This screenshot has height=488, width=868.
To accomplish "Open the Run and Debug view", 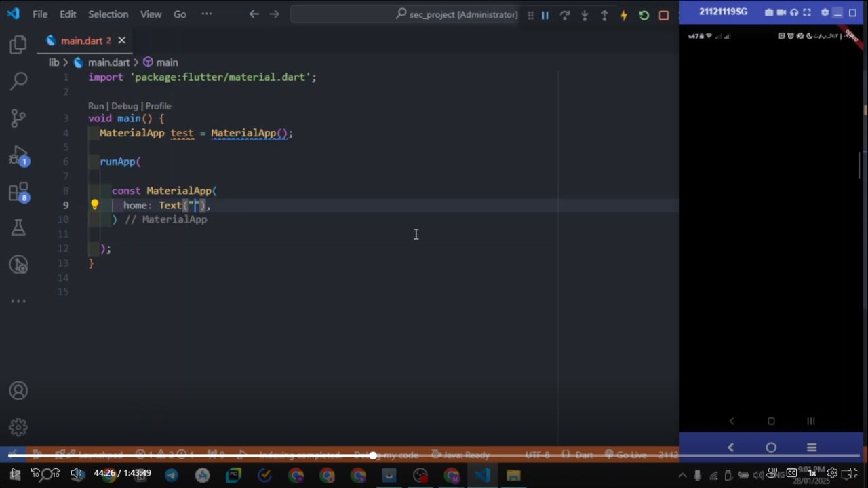I will pos(18,155).
